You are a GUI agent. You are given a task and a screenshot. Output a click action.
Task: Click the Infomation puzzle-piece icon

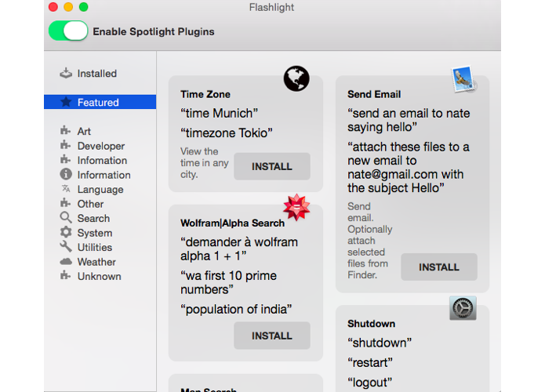point(65,160)
